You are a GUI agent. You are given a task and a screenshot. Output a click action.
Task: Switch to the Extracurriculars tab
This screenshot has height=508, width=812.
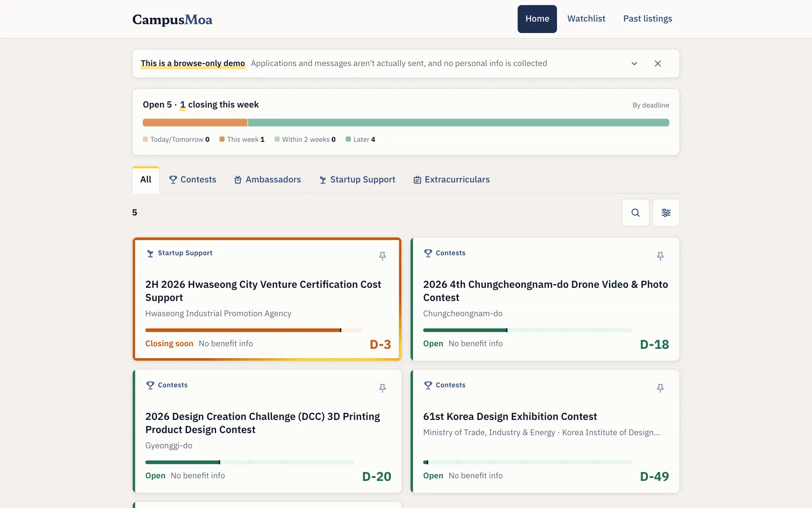[x=452, y=179]
